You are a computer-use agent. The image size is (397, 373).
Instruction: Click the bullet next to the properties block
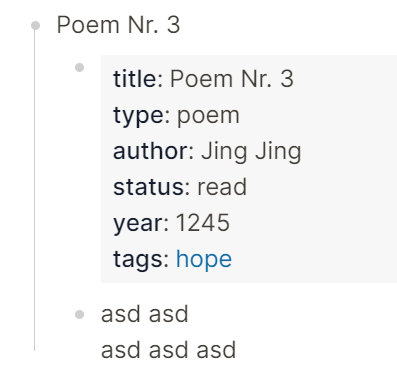(x=79, y=68)
